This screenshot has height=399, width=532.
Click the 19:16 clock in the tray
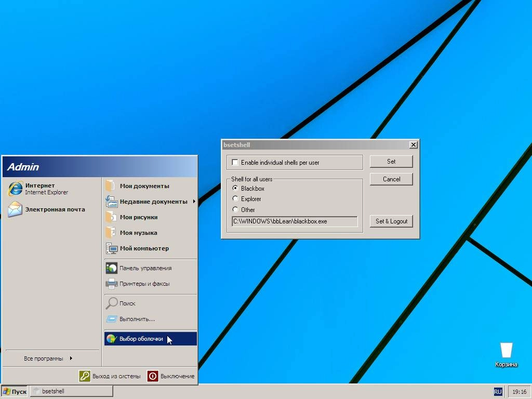(x=519, y=392)
